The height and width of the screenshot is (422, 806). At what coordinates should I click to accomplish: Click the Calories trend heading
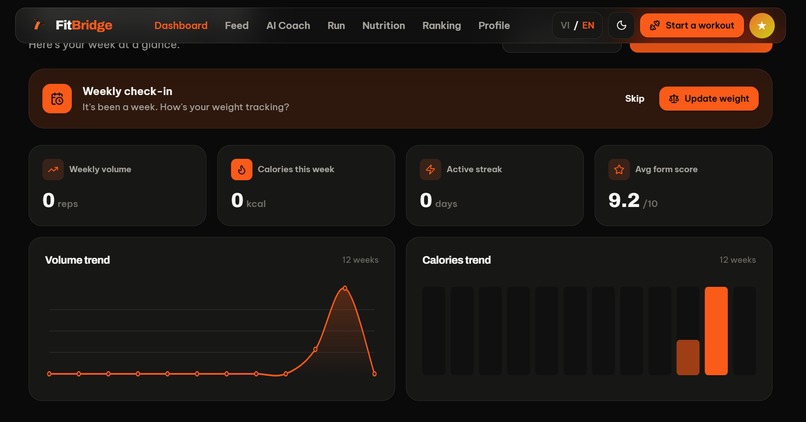pos(456,260)
